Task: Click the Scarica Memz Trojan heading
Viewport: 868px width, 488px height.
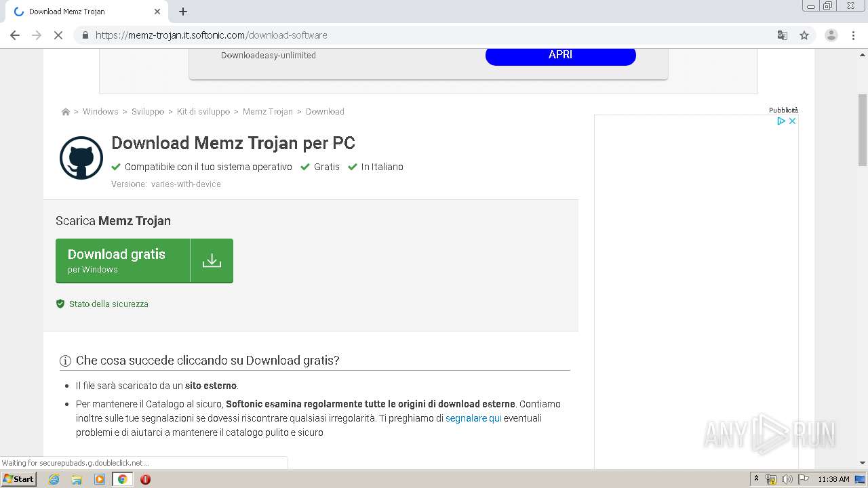Action: [113, 221]
